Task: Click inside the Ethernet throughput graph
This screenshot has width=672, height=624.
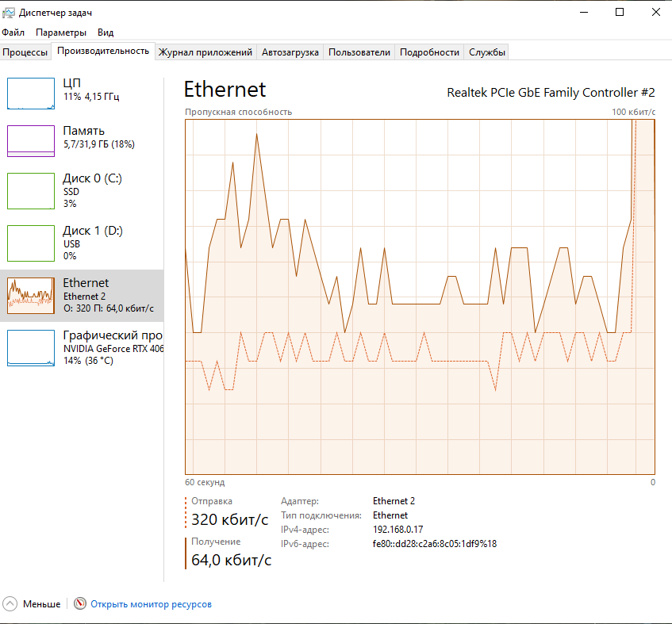Action: click(420, 297)
